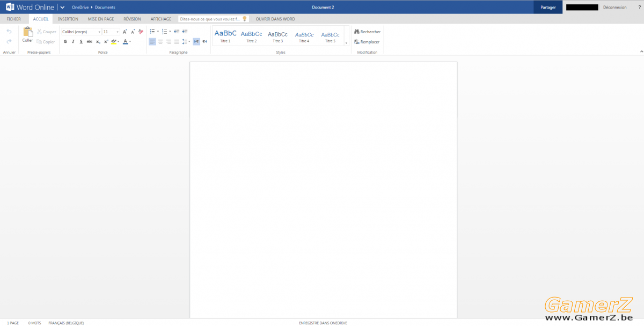This screenshot has width=644, height=326.
Task: Open Rechercher to find text
Action: [367, 32]
